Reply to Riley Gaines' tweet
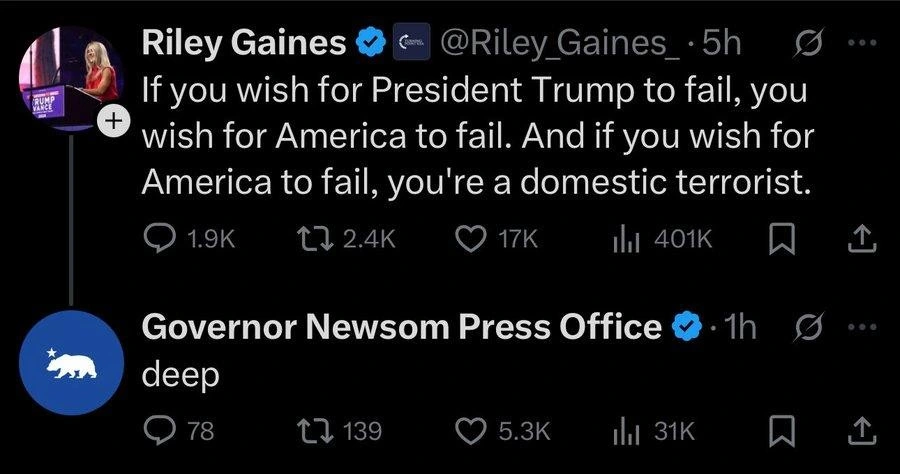Image resolution: width=900 pixels, height=474 pixels. pyautogui.click(x=162, y=239)
